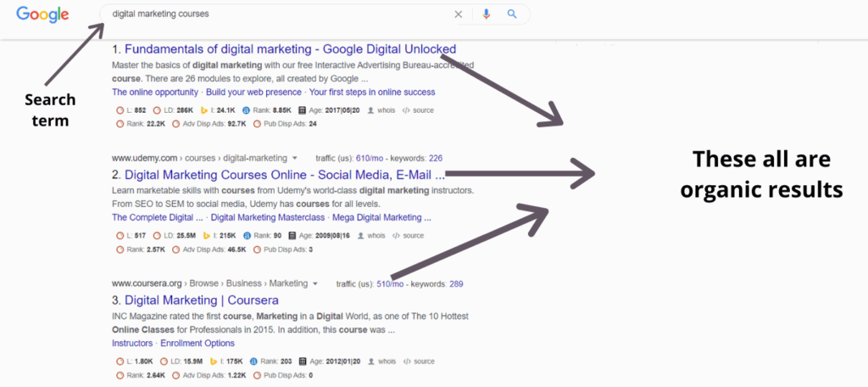The image size is (868, 387).
Task: Open 'The online opportunity' sitelink
Action: pyautogui.click(x=155, y=92)
